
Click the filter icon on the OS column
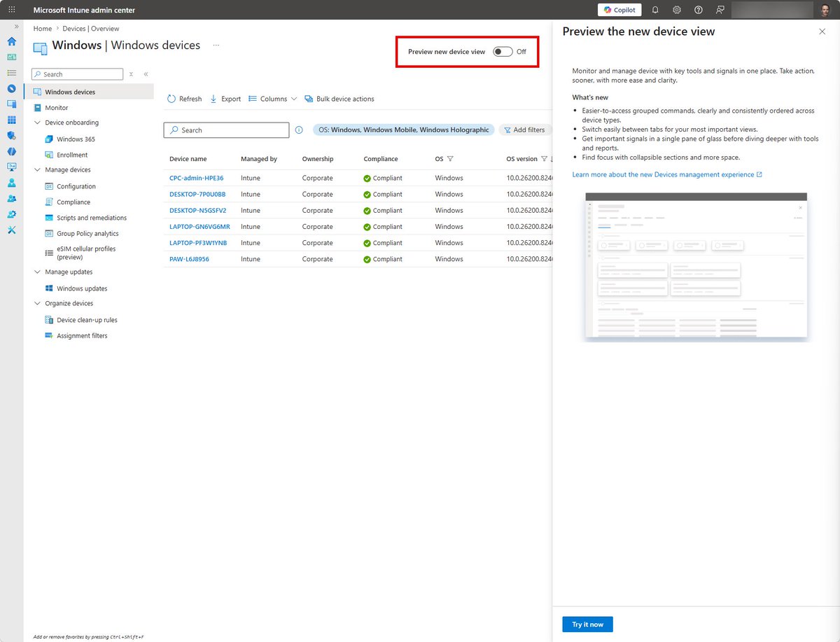pos(450,159)
